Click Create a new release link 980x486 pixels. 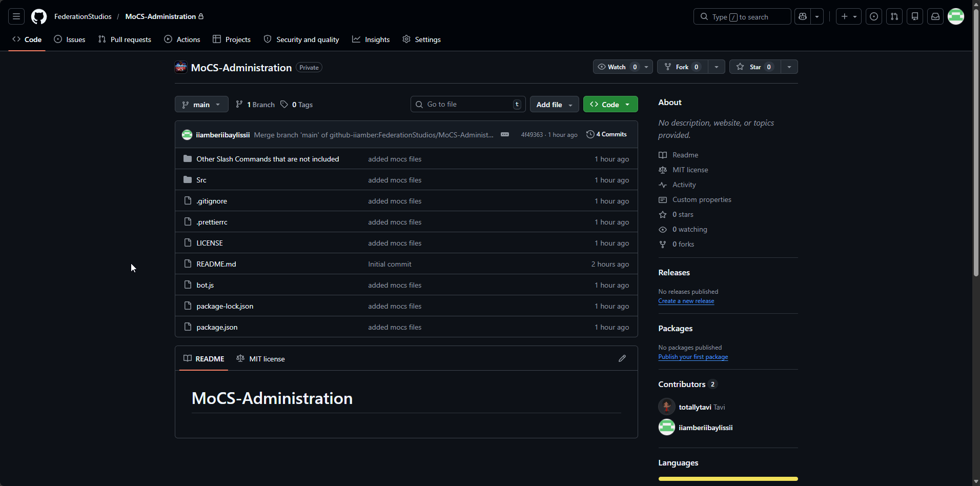pos(686,301)
